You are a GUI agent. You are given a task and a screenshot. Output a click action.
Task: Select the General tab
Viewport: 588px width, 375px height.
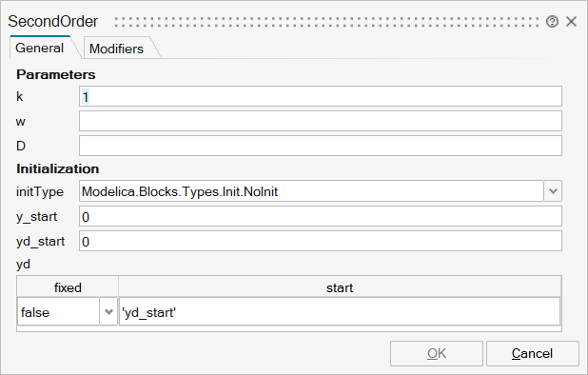point(40,48)
